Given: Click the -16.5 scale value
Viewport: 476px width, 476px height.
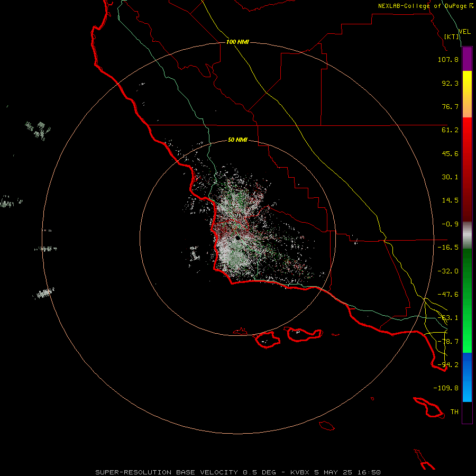Looking at the screenshot, I should coord(448,248).
